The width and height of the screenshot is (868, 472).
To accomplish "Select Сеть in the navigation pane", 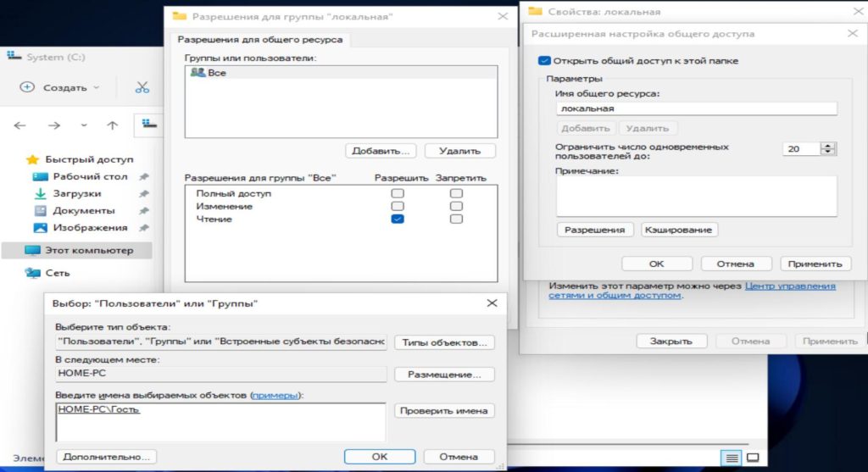I will [58, 273].
